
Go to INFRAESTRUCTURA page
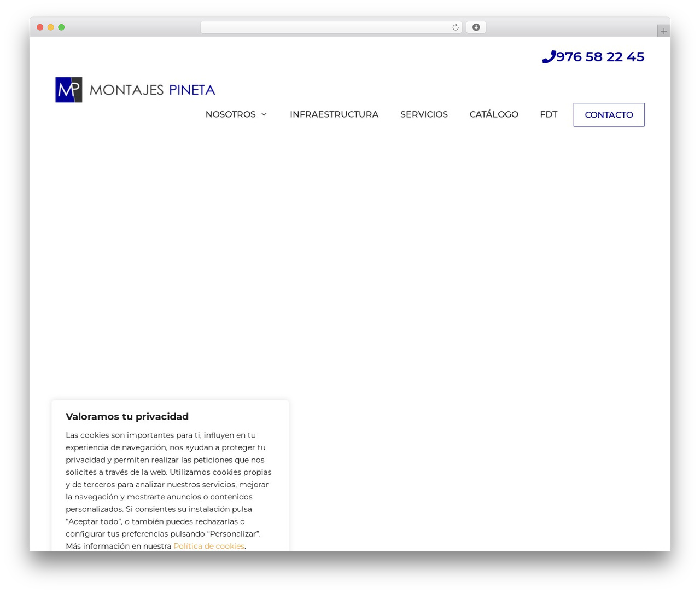334,114
